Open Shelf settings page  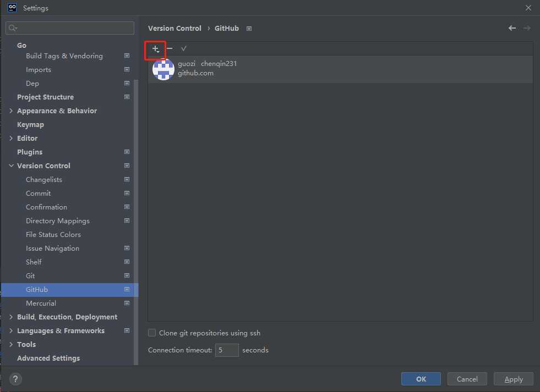[34, 262]
